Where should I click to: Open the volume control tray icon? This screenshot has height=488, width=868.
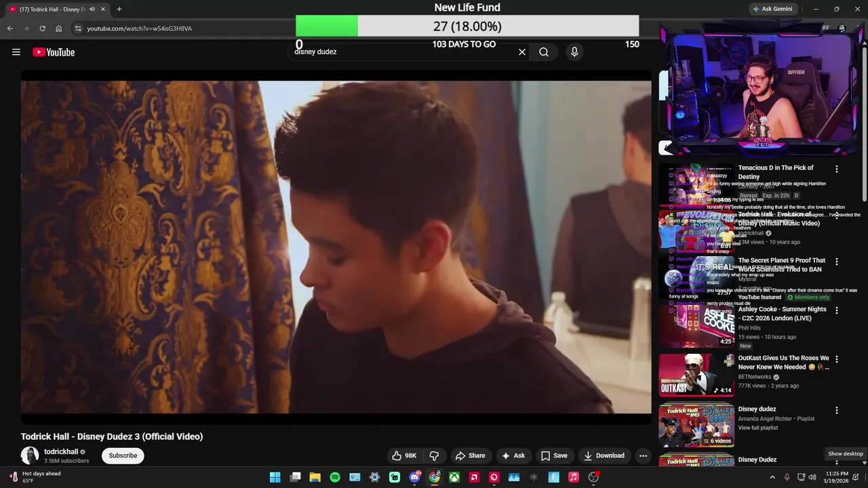tap(812, 477)
